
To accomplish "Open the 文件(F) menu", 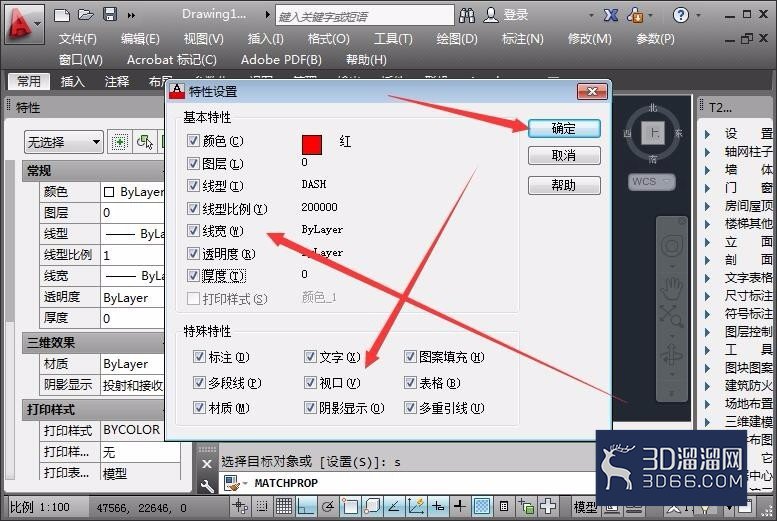I will pos(77,38).
